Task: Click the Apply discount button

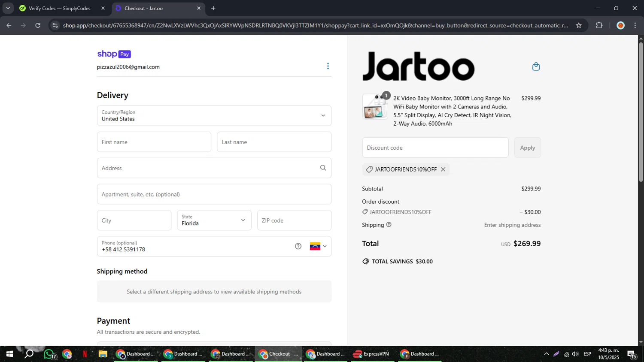Action: click(x=528, y=148)
